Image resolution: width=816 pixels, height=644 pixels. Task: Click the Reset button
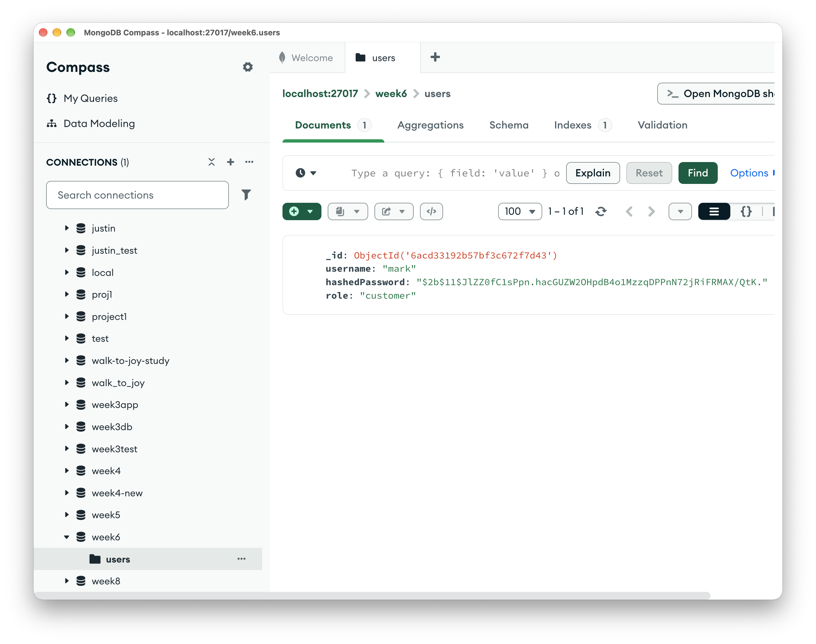coord(649,173)
